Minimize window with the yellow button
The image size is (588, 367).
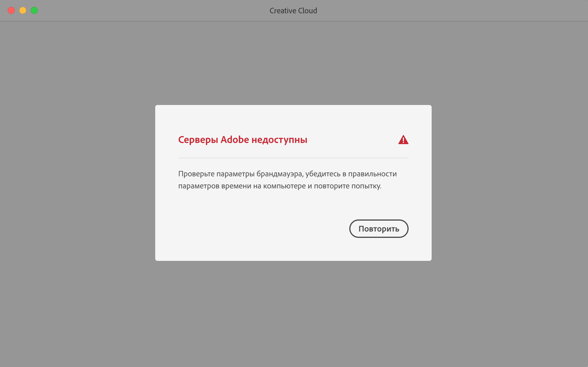[x=23, y=11]
